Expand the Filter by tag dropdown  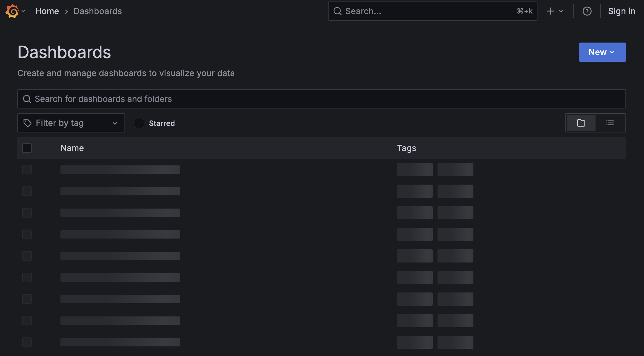tap(71, 123)
